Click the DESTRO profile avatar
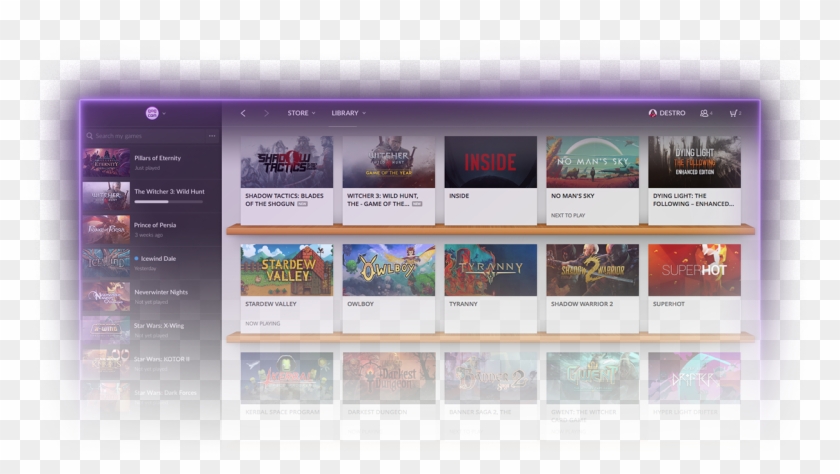The width and height of the screenshot is (840, 474). click(x=653, y=113)
